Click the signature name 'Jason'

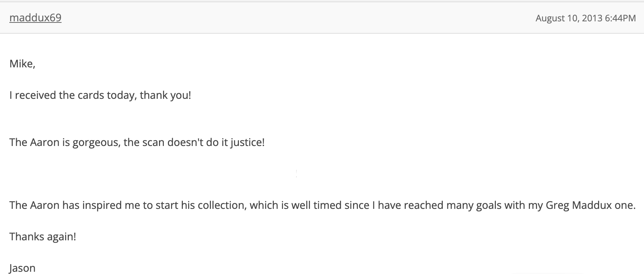22,268
